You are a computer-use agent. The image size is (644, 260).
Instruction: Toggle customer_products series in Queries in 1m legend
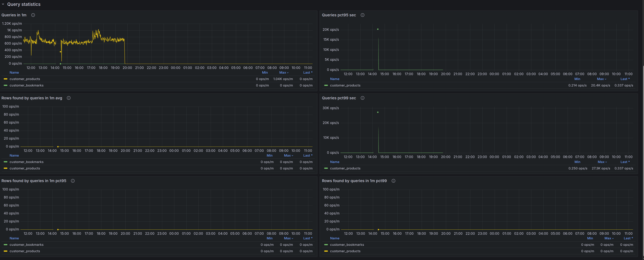25,79
